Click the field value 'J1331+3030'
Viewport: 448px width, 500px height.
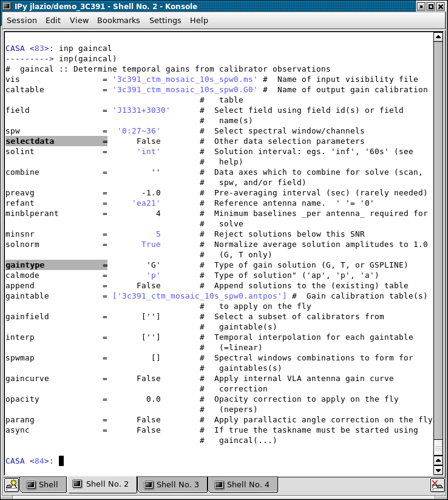pos(141,110)
